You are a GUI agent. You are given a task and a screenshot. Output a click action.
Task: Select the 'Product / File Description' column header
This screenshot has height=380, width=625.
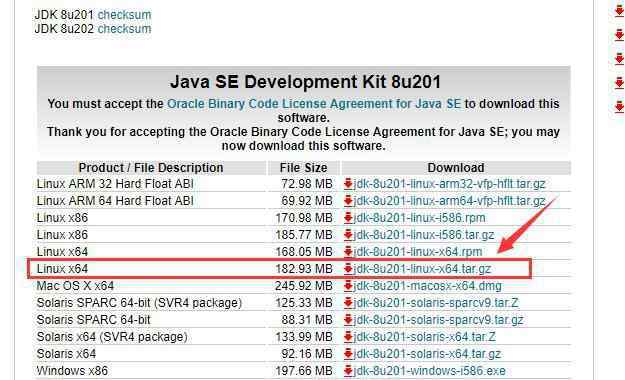pyautogui.click(x=151, y=168)
